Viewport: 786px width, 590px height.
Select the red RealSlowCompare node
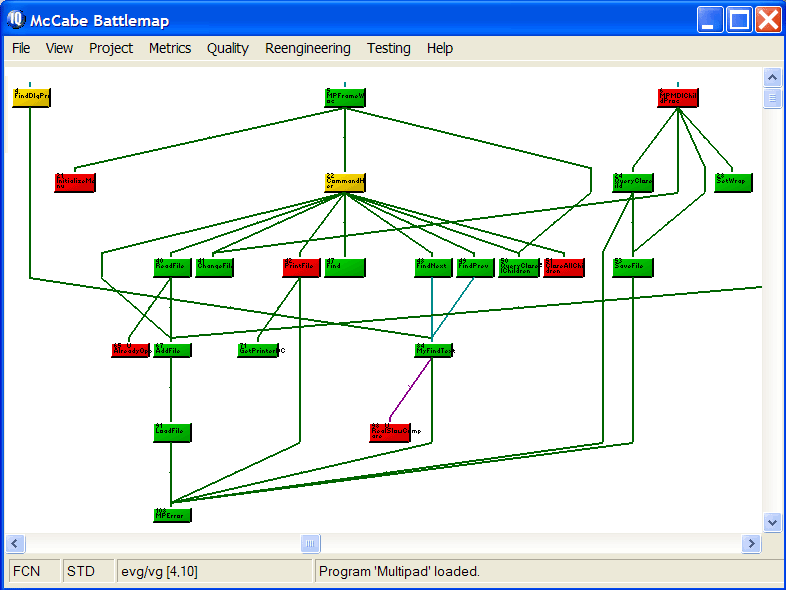(390, 433)
